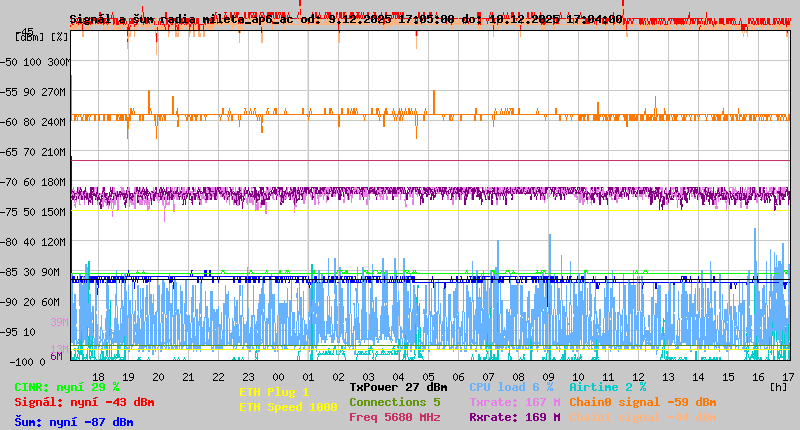The width and height of the screenshot is (800, 430).
Task: Click legend text 'Chain0 signal -59 dBm'
Action: pyautogui.click(x=643, y=402)
